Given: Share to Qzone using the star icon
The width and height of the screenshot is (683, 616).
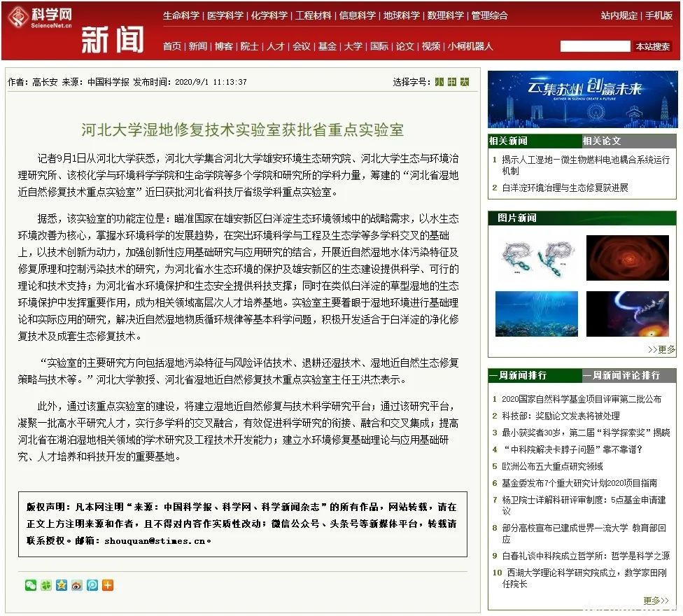Looking at the screenshot, I should (x=61, y=584).
